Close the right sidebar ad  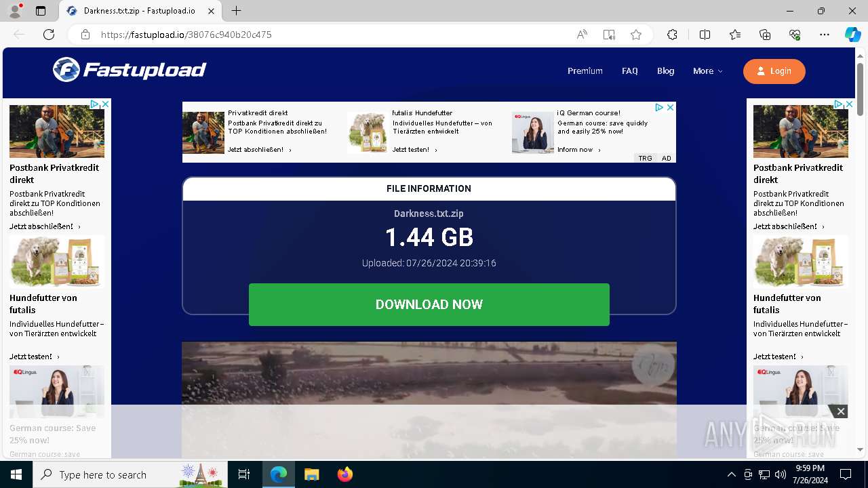(850, 104)
